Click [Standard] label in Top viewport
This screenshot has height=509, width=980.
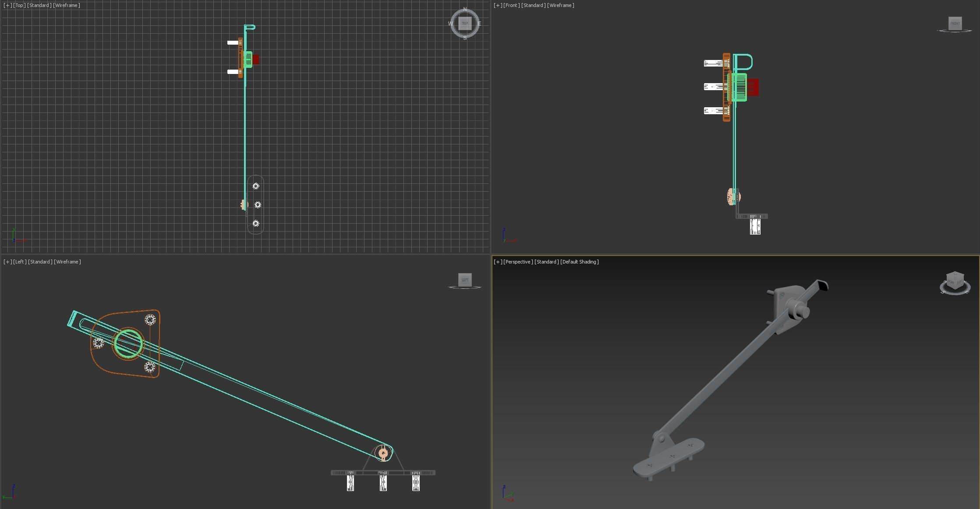[39, 5]
